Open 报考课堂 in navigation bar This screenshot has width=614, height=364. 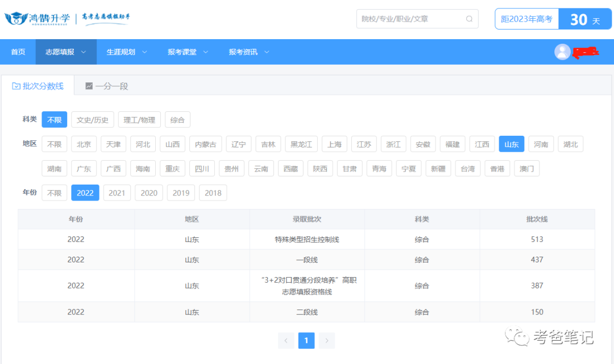click(188, 52)
